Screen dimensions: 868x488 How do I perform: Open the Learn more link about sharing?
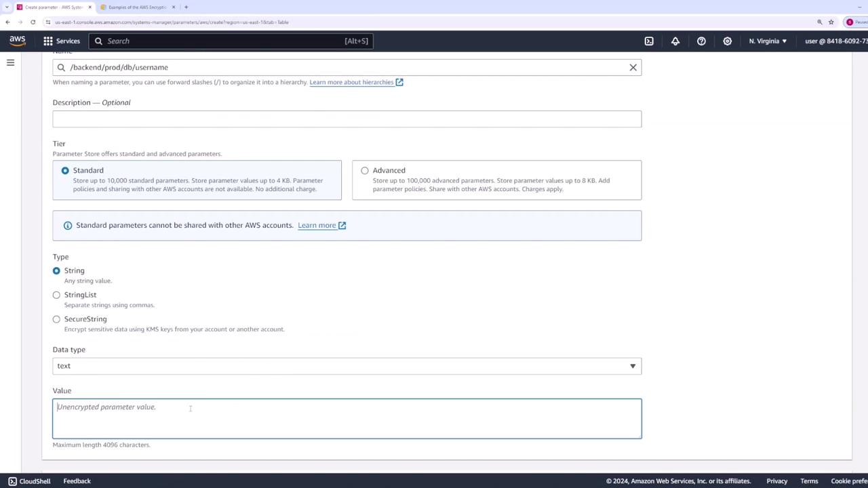tap(321, 225)
